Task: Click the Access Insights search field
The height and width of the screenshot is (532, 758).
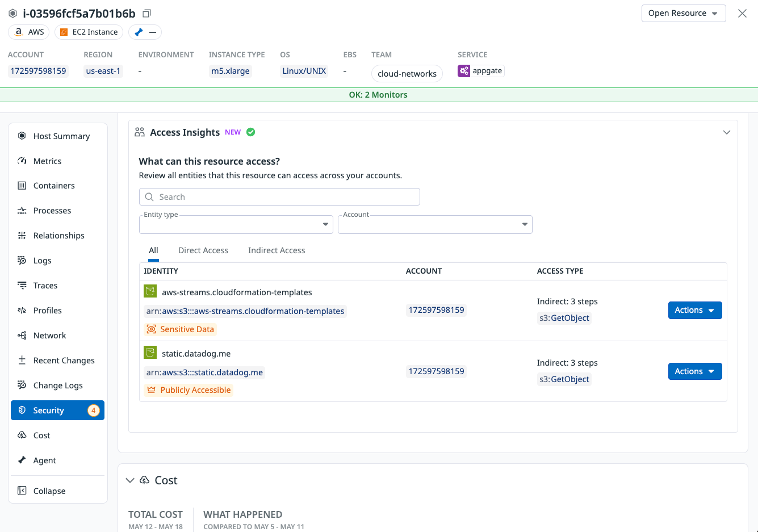Action: [279, 196]
